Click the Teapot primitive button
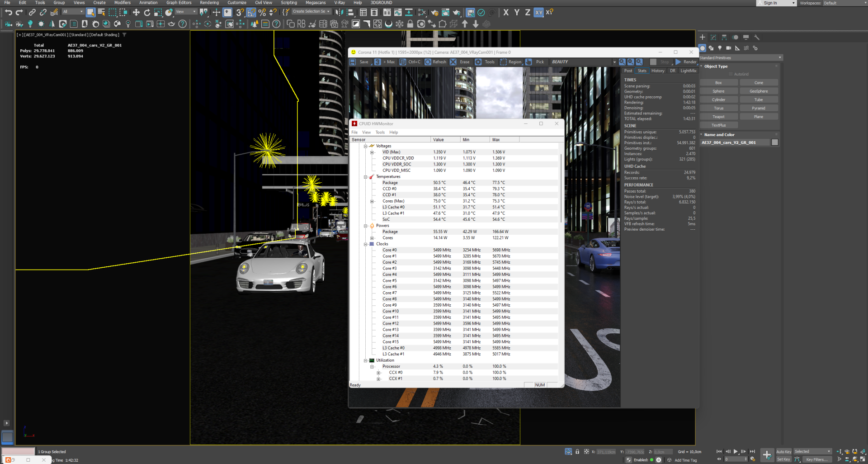868x464 pixels. tap(718, 117)
